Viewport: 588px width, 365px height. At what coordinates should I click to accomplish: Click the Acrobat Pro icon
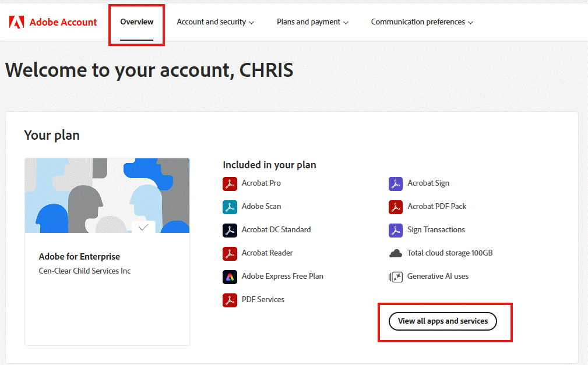[230, 183]
